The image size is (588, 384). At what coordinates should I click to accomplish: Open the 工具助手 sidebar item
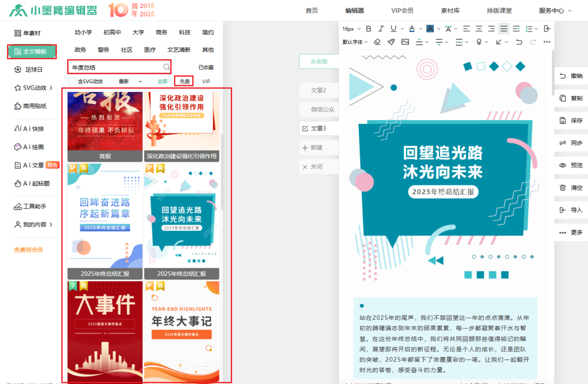pyautogui.click(x=30, y=206)
